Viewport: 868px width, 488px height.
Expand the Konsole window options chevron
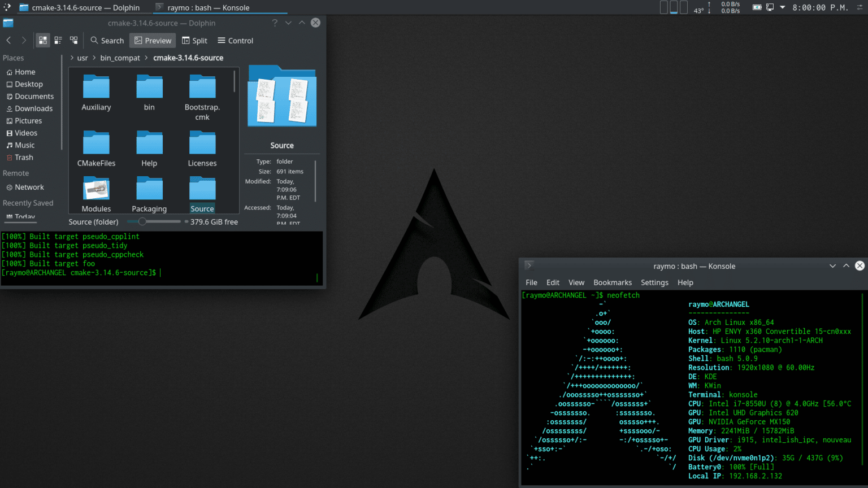[x=832, y=265]
